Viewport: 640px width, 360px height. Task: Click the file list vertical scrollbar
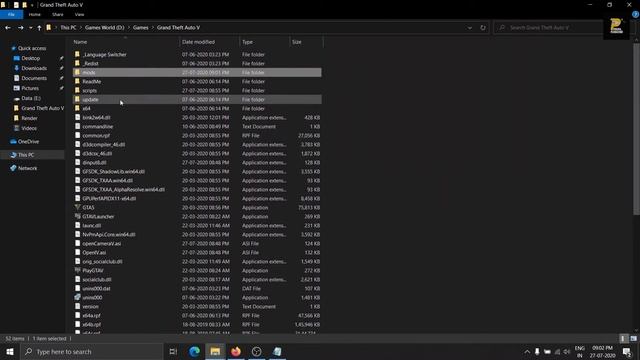coord(636,129)
